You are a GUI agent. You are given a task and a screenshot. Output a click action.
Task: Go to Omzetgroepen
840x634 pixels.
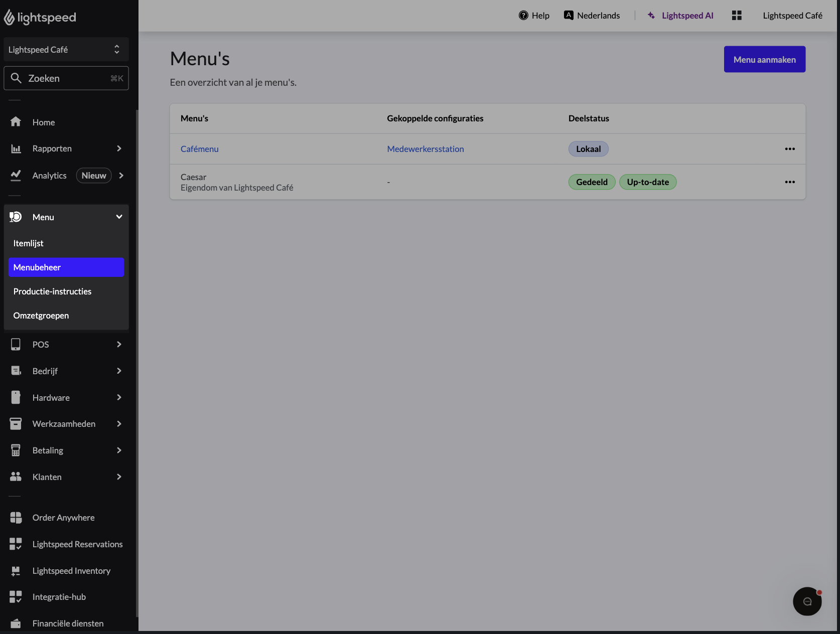click(66, 315)
